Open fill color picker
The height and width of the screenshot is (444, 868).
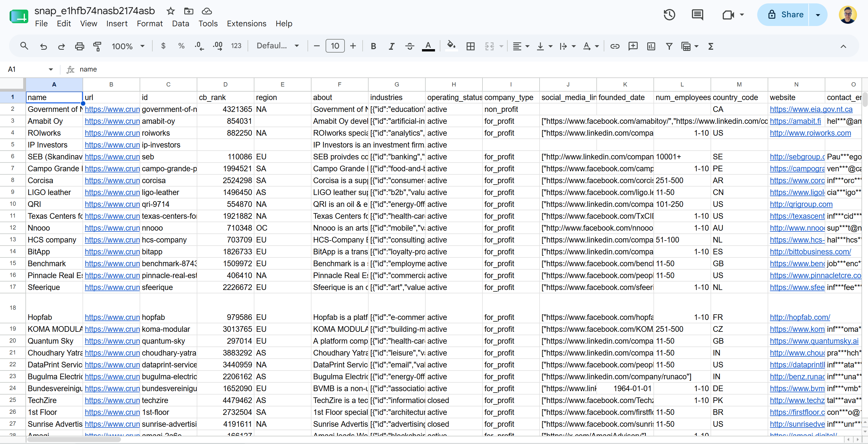pyautogui.click(x=451, y=46)
